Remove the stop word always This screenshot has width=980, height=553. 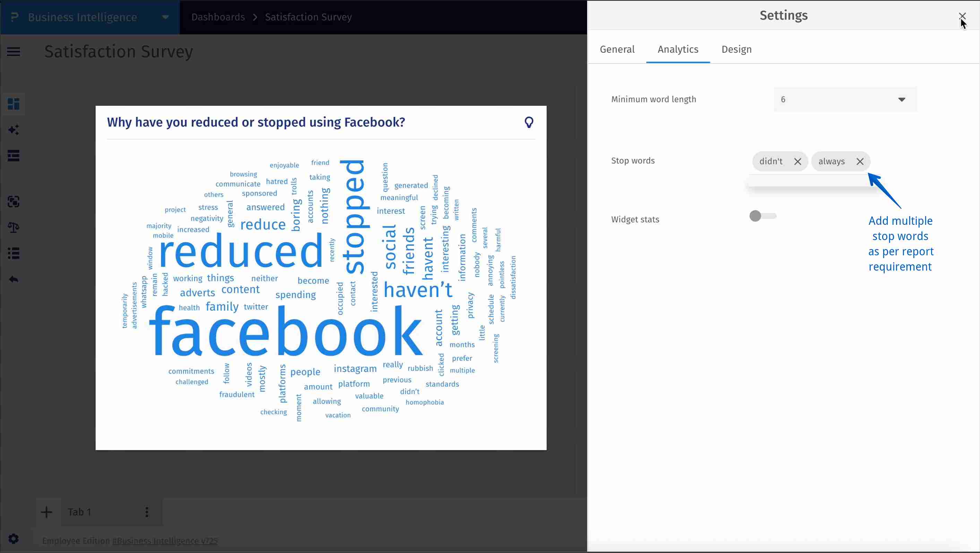pyautogui.click(x=860, y=161)
